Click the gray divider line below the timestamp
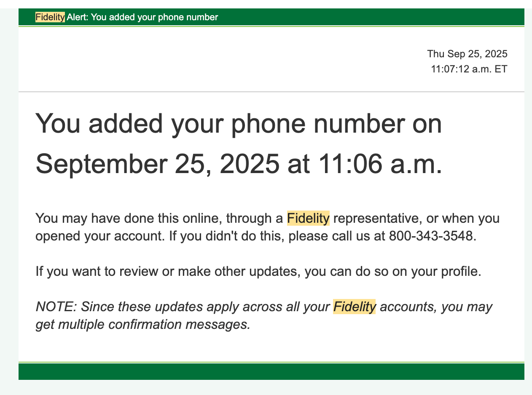 pos(271,92)
